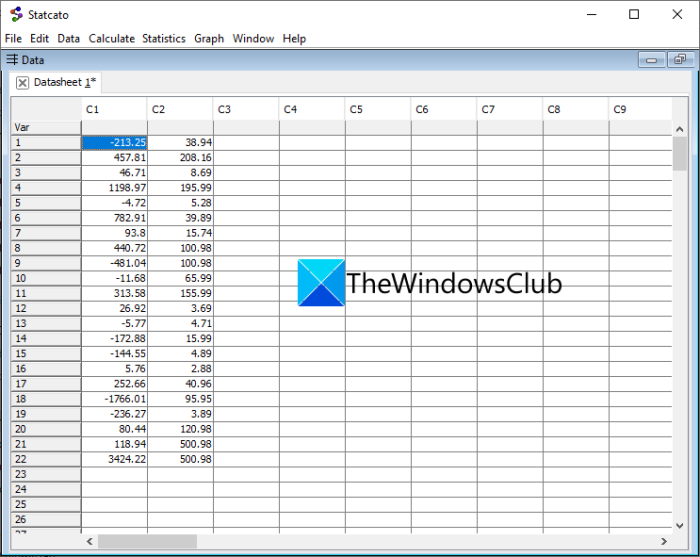Open the Graph menu
This screenshot has height=557, width=700.
point(209,39)
